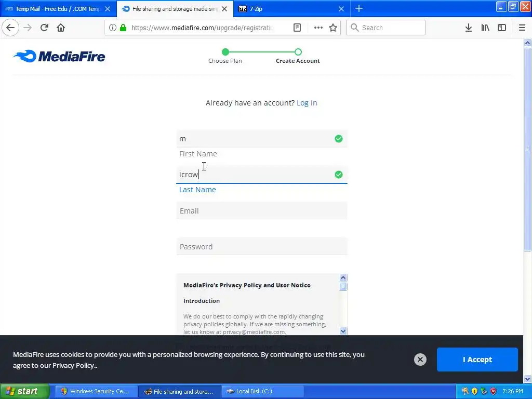Click the browser Search box

tap(385, 28)
